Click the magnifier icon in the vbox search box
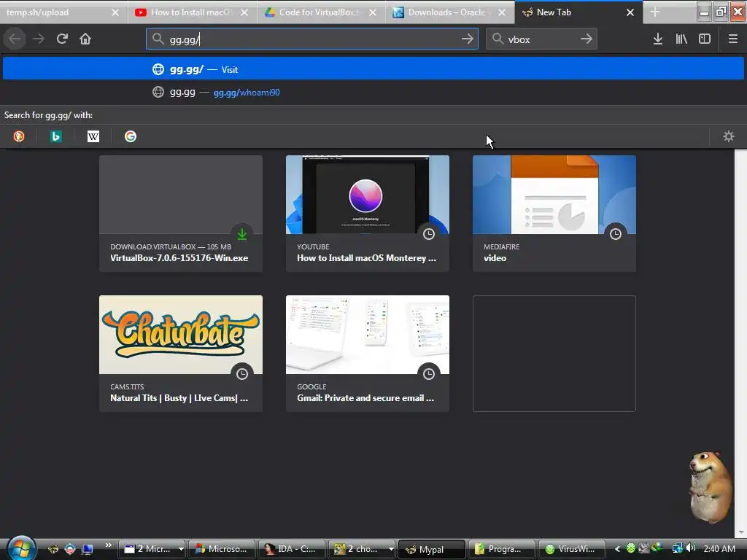Screen dimensions: 747x560 point(498,39)
